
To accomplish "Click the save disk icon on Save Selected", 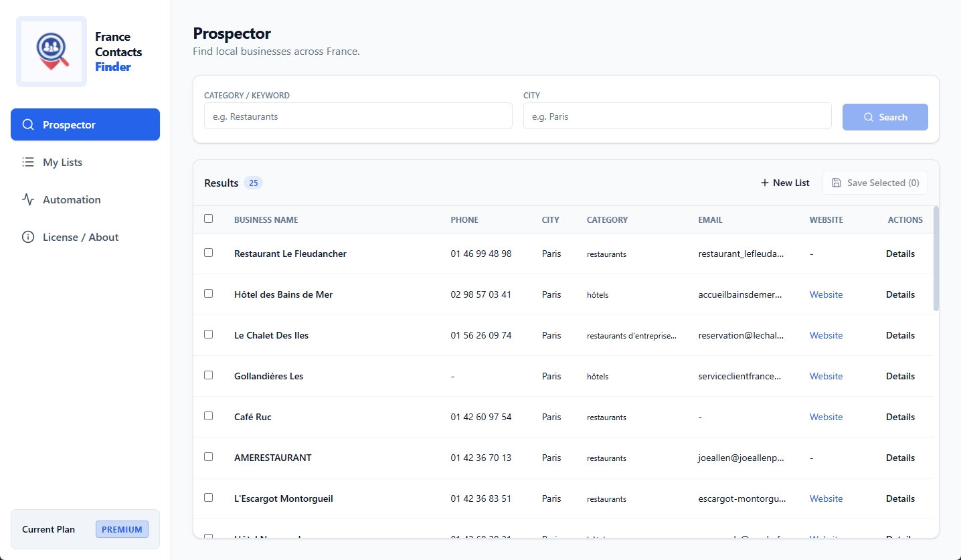I will [837, 182].
